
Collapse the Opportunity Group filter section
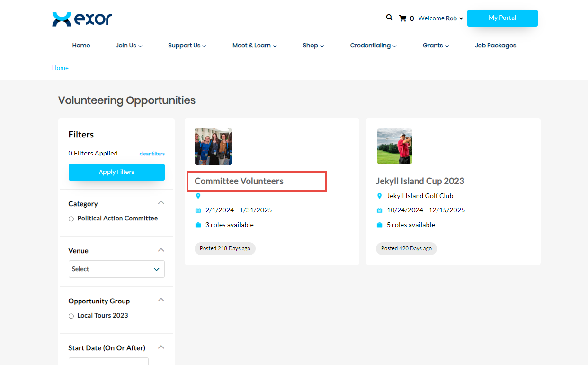(161, 300)
